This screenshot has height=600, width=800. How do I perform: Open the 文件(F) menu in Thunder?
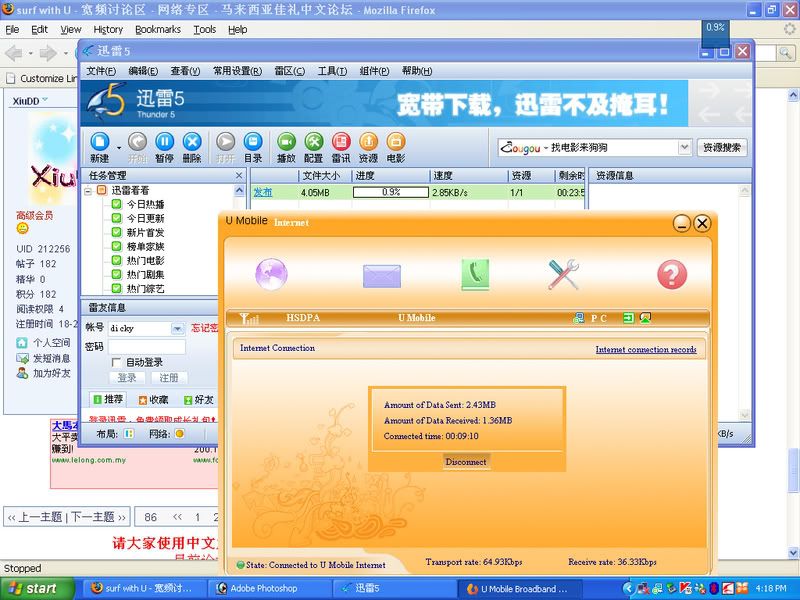point(101,71)
